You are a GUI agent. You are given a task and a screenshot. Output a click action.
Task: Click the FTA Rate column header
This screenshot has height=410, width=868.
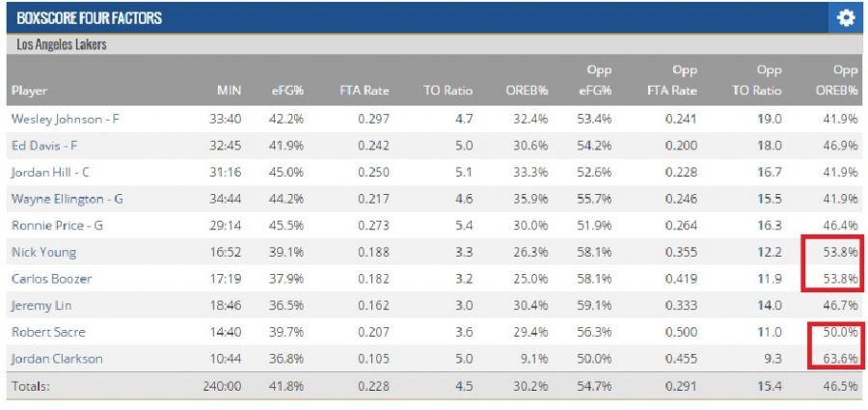pos(366,91)
